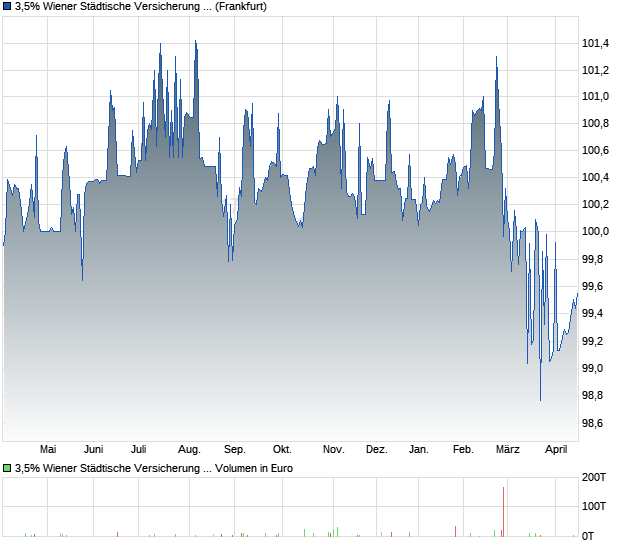Click the chart title '3,5% Wiener Städtische Versicherung ... (Frankfurt)'
The width and height of the screenshot is (620, 546).
[141, 6]
